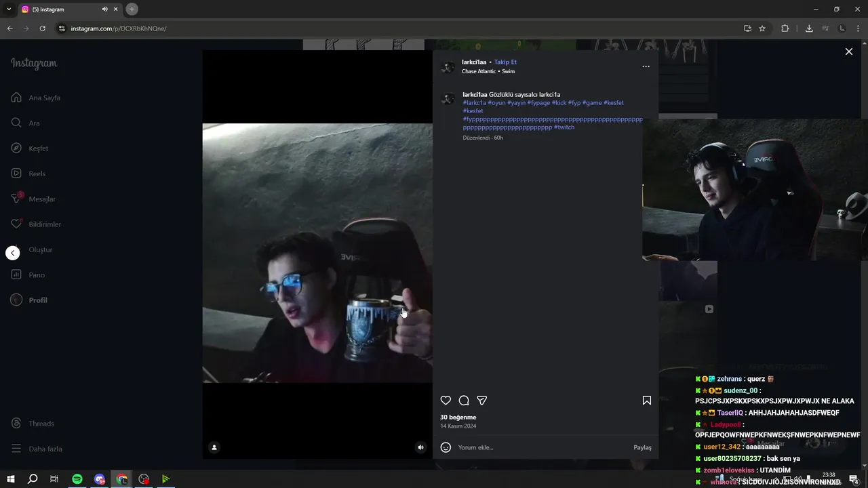The height and width of the screenshot is (488, 868).
Task: Go to Ana Sayfa in the sidebar
Action: coord(36,98)
